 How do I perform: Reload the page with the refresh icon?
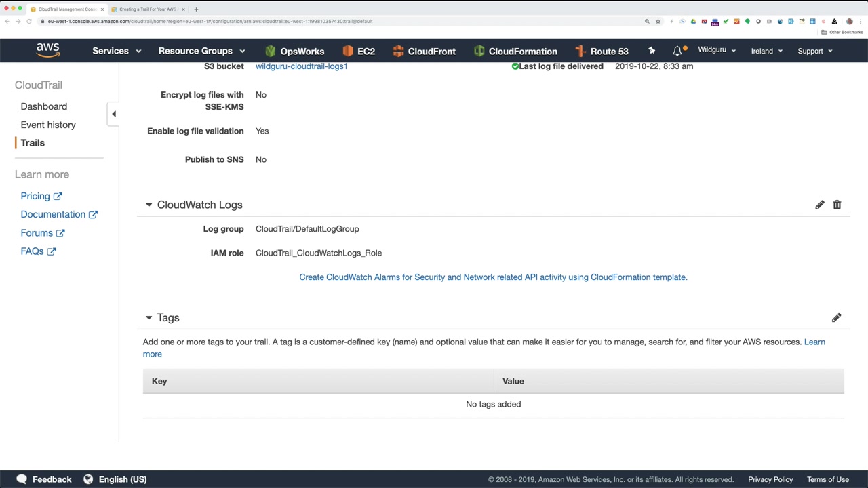(x=29, y=21)
